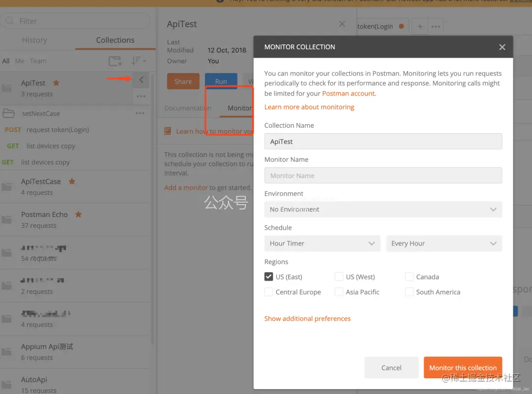532x394 pixels.
Task: Open the Postman account link
Action: click(x=349, y=93)
